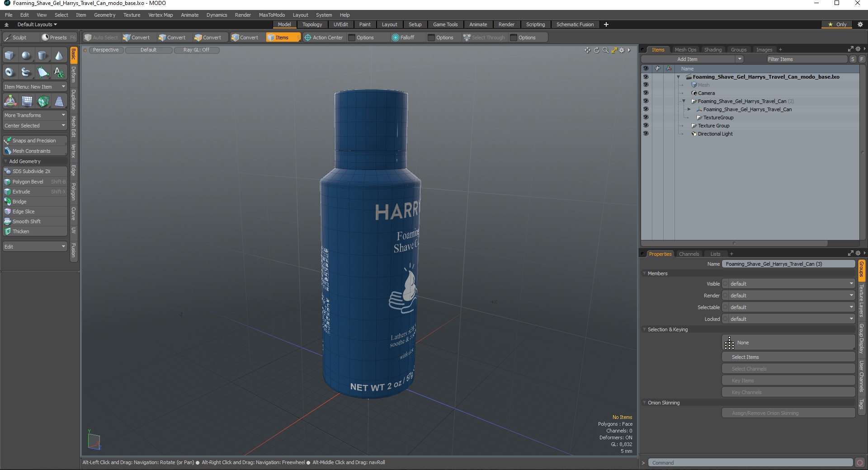Toggle visibility of Mesh item
Viewport: 868px width, 470px height.
point(646,85)
